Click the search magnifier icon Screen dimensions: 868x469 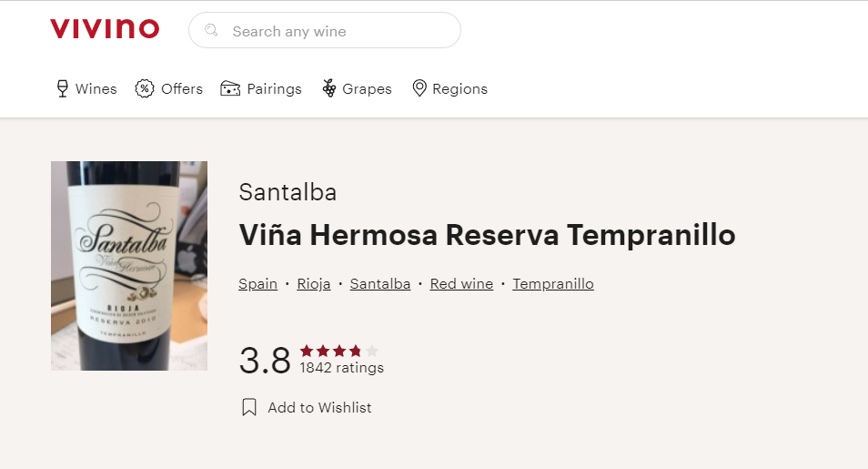coord(212,31)
